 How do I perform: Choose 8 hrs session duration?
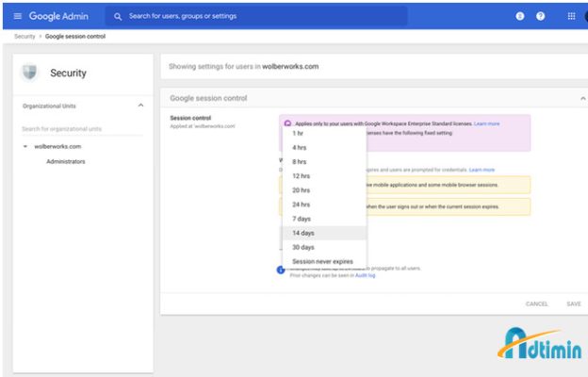tap(324, 162)
